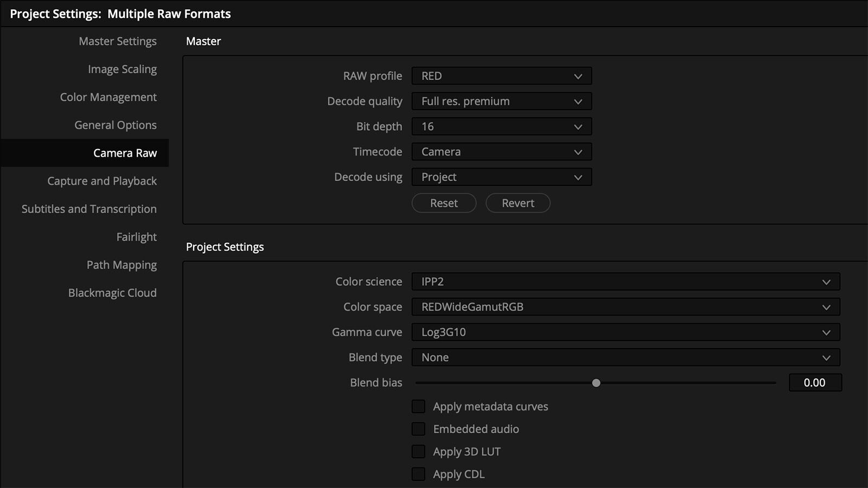Adjust the Blend bias slider
This screenshot has width=868, height=488.
(596, 383)
